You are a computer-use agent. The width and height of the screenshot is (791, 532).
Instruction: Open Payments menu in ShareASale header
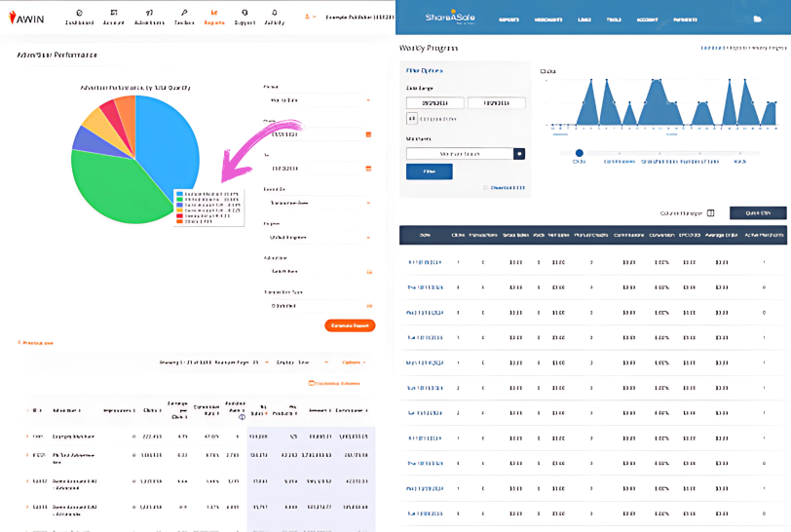pos(685,19)
